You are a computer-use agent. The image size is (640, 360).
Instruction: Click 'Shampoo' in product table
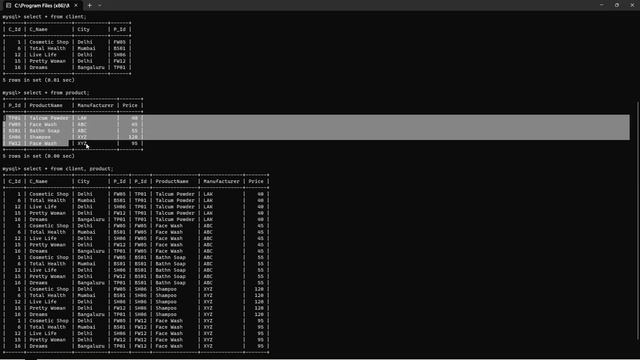coord(40,137)
